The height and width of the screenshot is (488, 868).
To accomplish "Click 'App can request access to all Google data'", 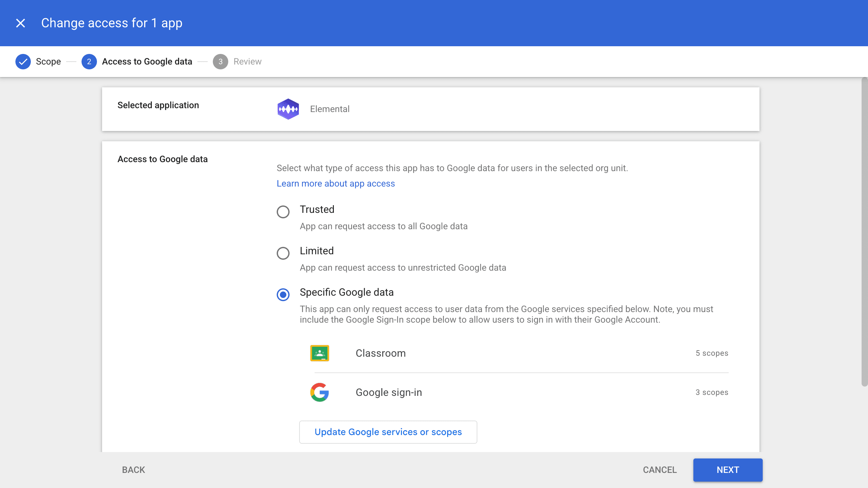I will point(384,226).
